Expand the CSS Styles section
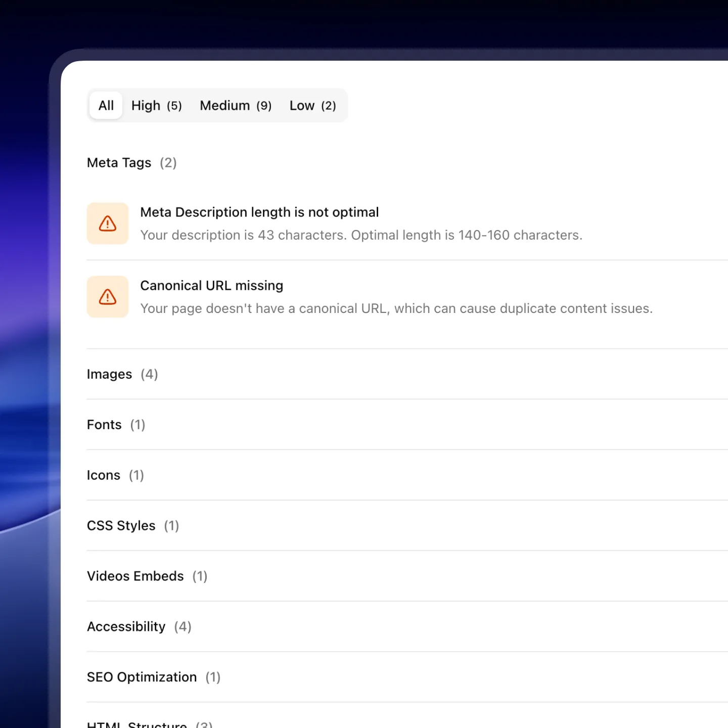The width and height of the screenshot is (728, 728). point(407,526)
